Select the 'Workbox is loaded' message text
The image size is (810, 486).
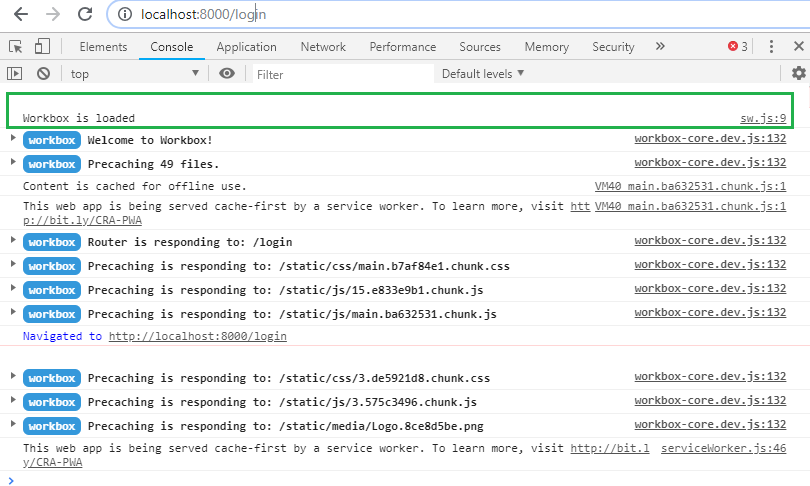pyautogui.click(x=79, y=118)
